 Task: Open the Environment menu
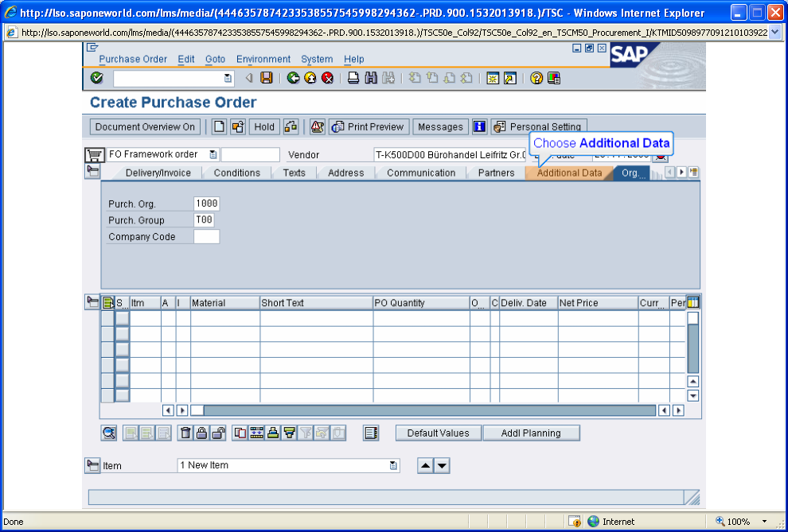pos(263,59)
